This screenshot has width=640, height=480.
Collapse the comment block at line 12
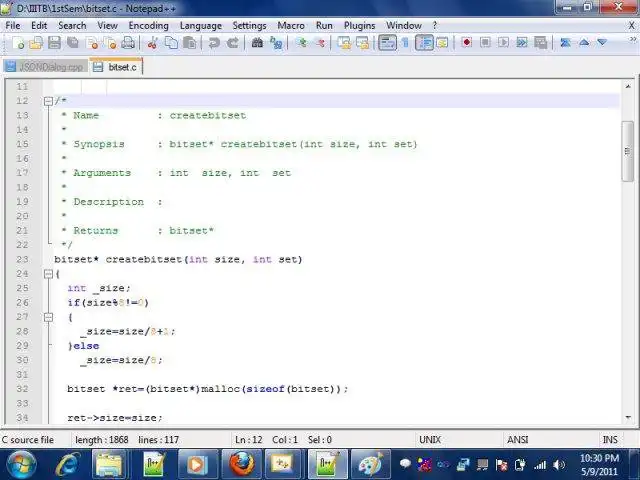point(48,101)
